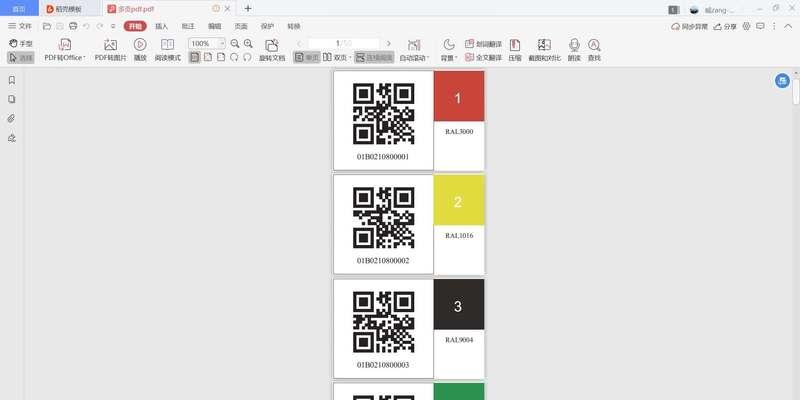Viewport: 800px width, 400px height.
Task: Select the Start ribbon tab
Action: point(135,26)
